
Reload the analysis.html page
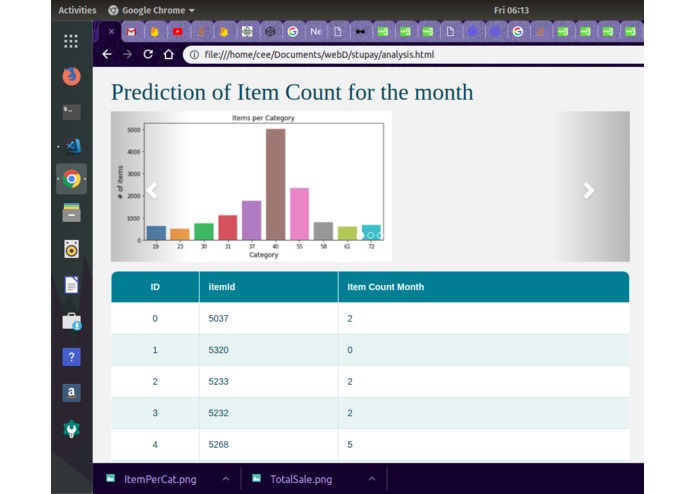tap(148, 54)
